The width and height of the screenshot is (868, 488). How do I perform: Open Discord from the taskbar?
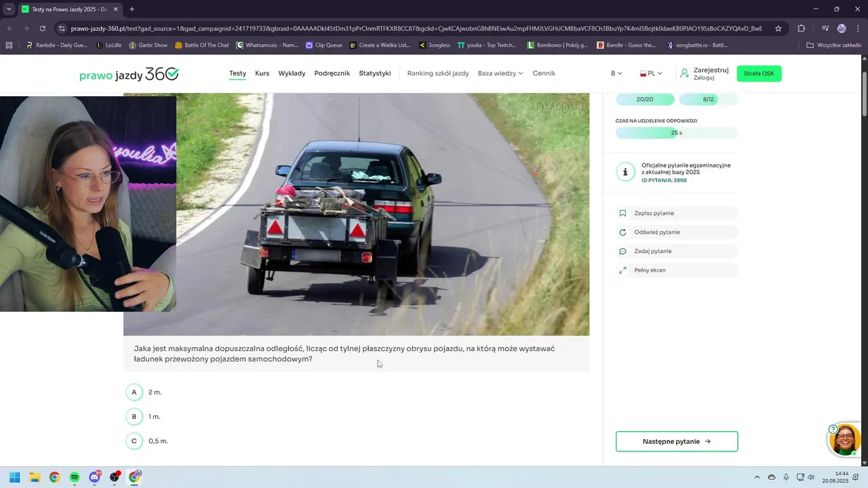coord(95,477)
